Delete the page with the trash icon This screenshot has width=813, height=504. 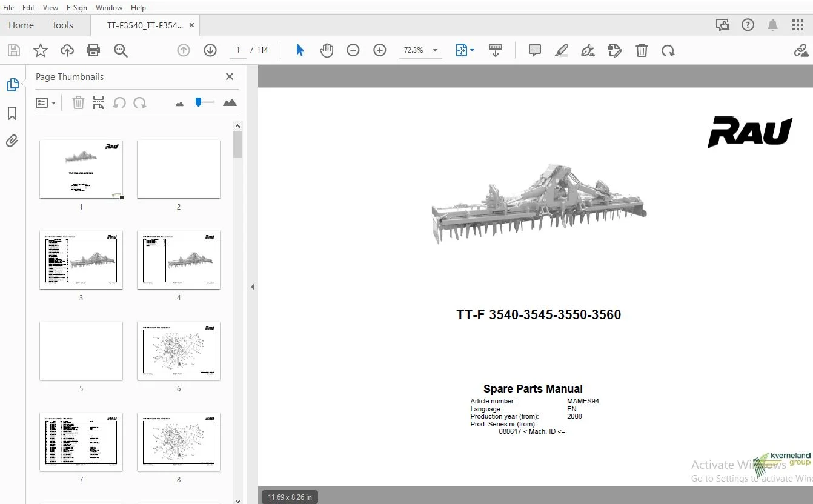[x=642, y=50]
